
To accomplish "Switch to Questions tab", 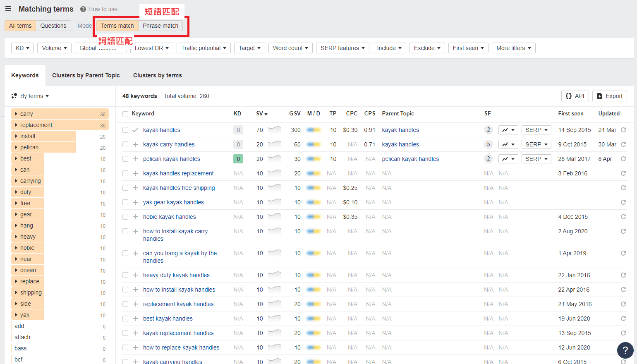I will tap(53, 26).
